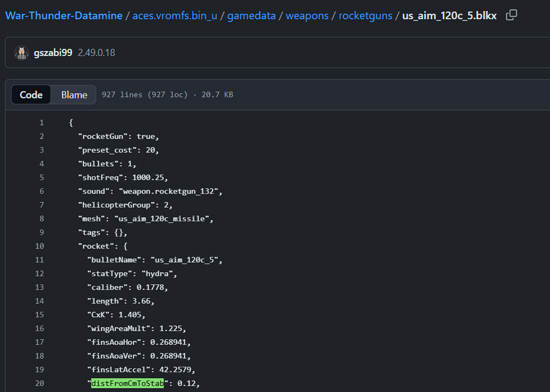Switch to the Blame view tab
This screenshot has height=392, width=550.
[x=74, y=95]
